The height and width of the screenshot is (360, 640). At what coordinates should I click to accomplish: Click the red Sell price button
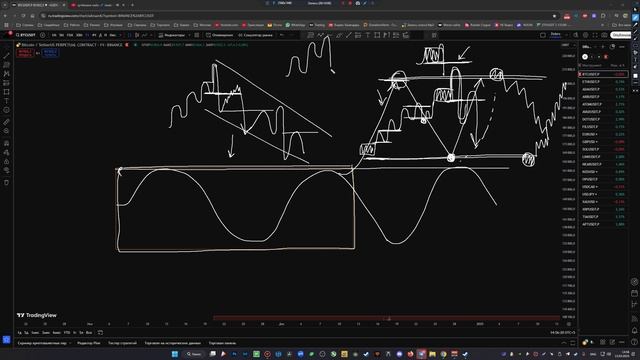click(x=25, y=53)
